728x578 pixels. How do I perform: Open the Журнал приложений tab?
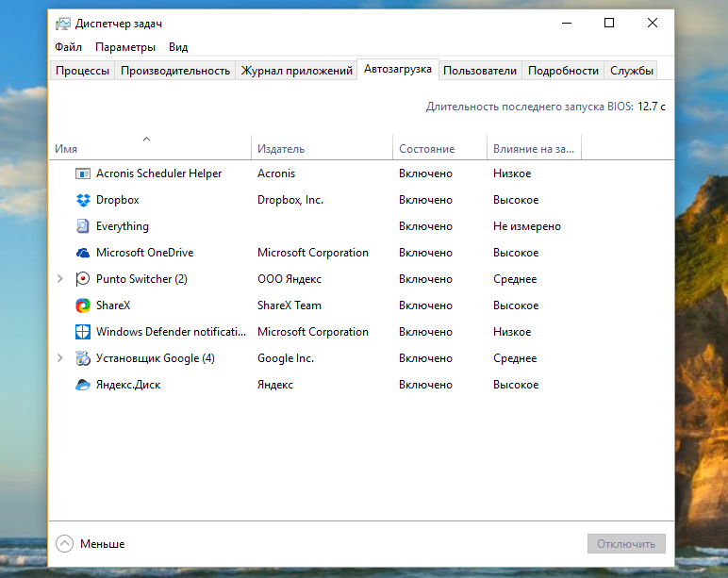pyautogui.click(x=296, y=71)
